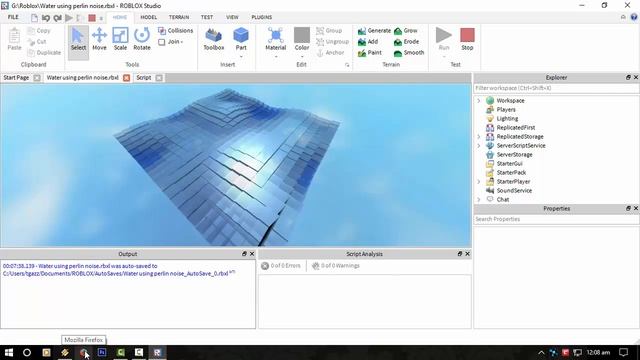Choose the Scale tool

(120, 40)
